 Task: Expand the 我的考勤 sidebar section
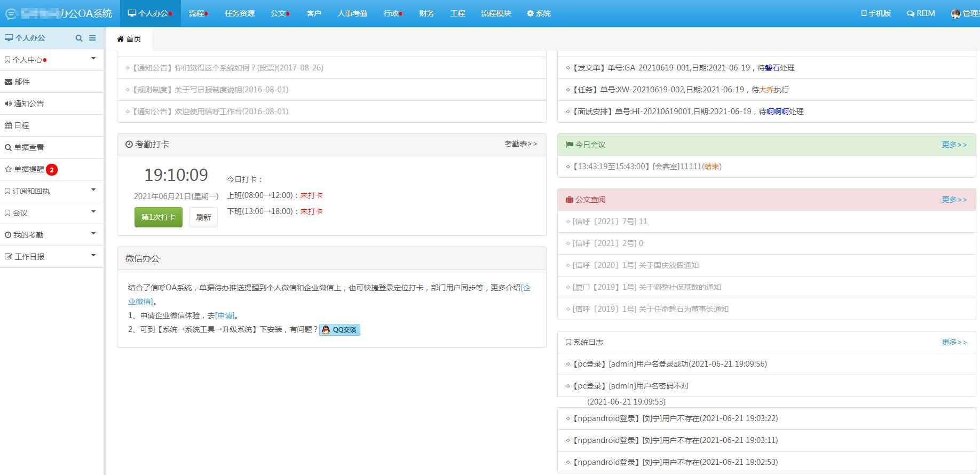pyautogui.click(x=51, y=235)
